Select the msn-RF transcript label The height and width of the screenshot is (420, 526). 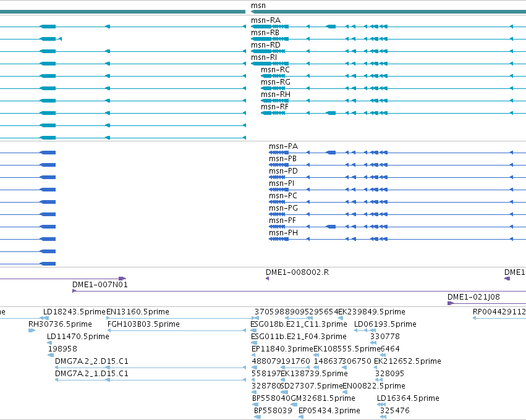click(274, 107)
